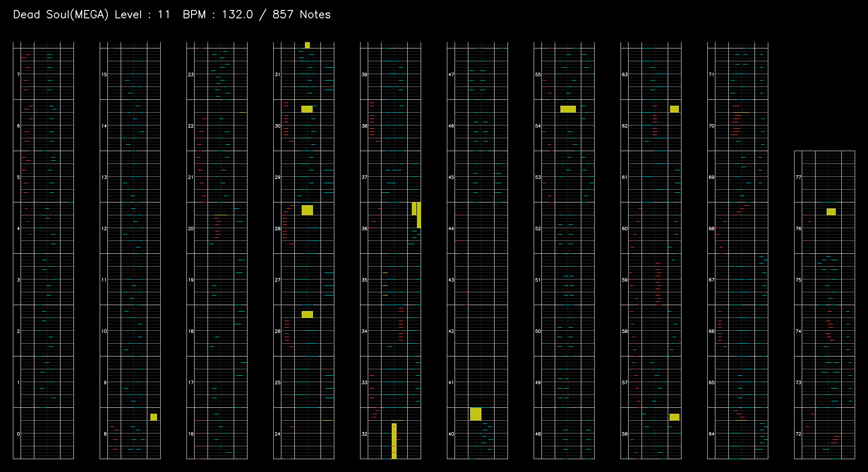Select the yellow block in measure 62
This screenshot has width=868, height=472.
675,109
